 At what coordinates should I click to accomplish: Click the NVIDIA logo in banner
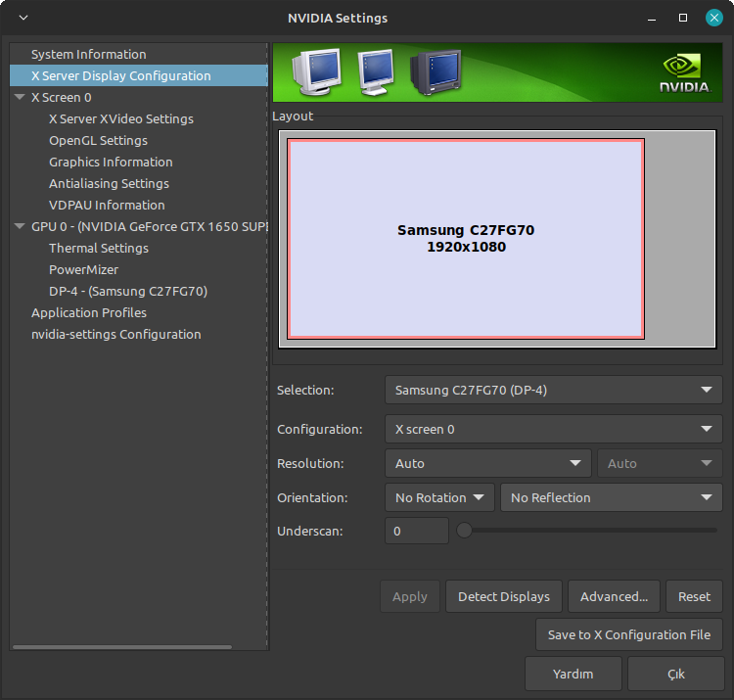[x=684, y=73]
